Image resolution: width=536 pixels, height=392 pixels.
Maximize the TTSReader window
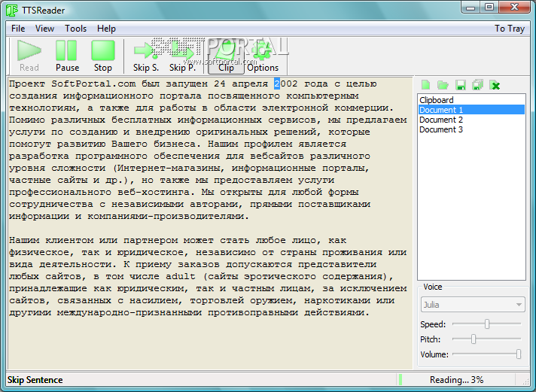point(489,8)
